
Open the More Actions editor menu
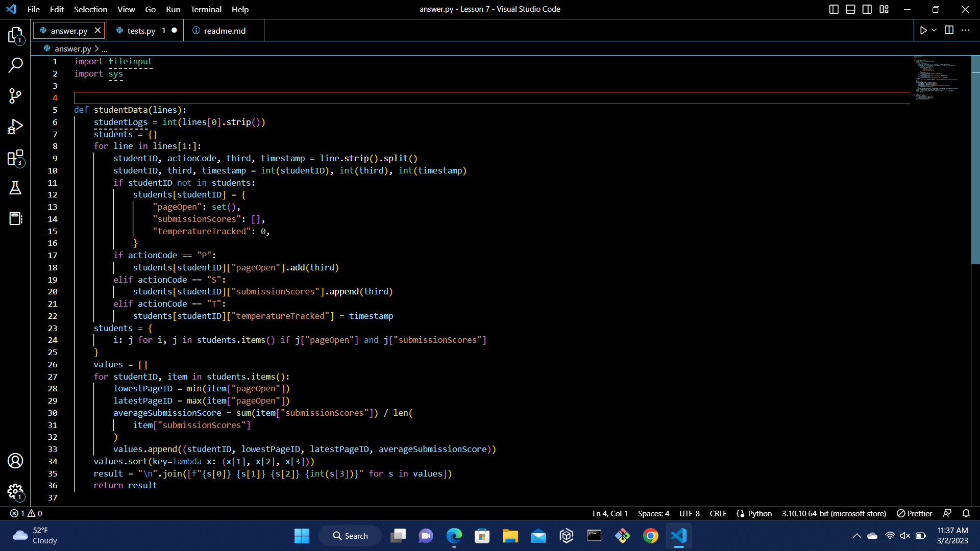(x=966, y=30)
